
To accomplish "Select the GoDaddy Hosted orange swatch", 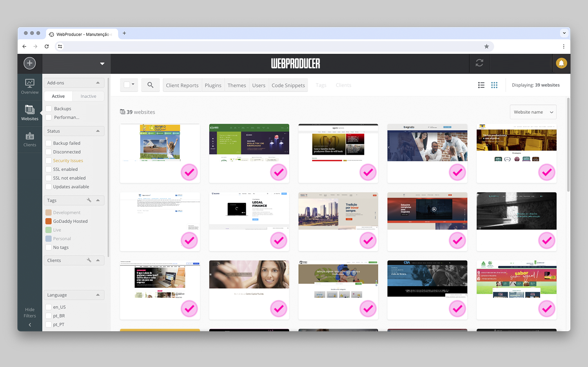I will click(x=49, y=221).
